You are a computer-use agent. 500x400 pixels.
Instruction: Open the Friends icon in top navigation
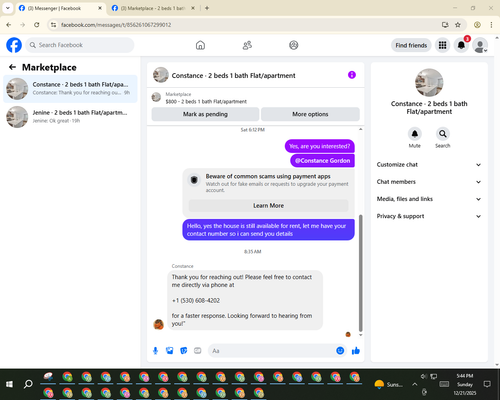click(x=247, y=45)
